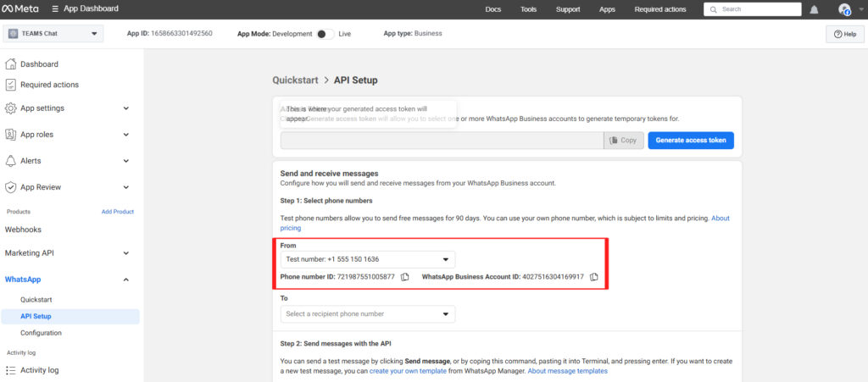The width and height of the screenshot is (868, 382).
Task: Select API Setup in the sidebar
Action: (x=70, y=316)
